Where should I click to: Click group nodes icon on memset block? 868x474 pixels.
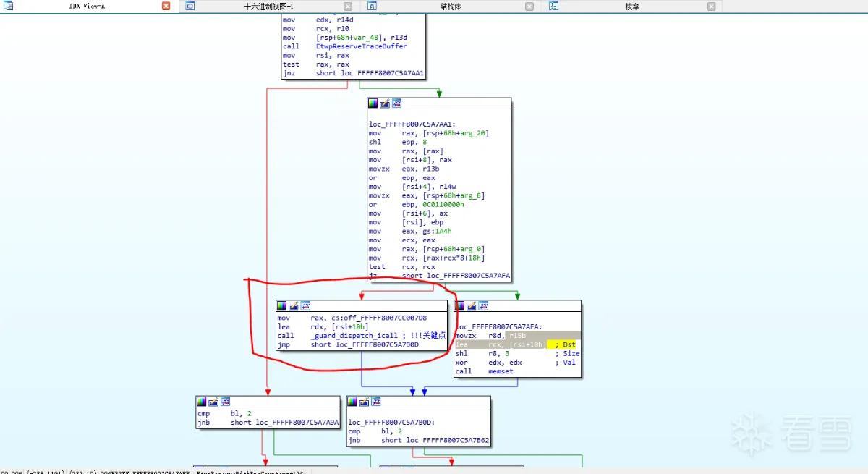pyautogui.click(x=483, y=306)
